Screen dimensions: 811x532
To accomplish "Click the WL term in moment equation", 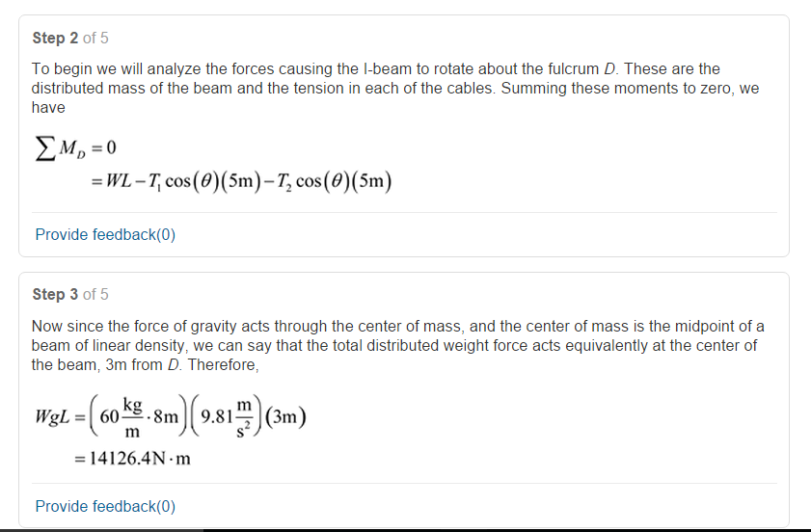I will coord(119,180).
